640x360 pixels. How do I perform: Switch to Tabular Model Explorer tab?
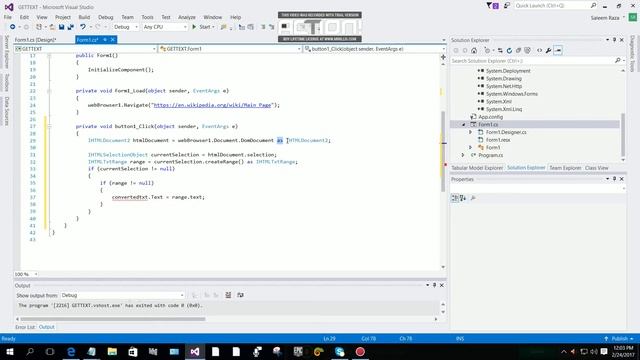coord(477,168)
